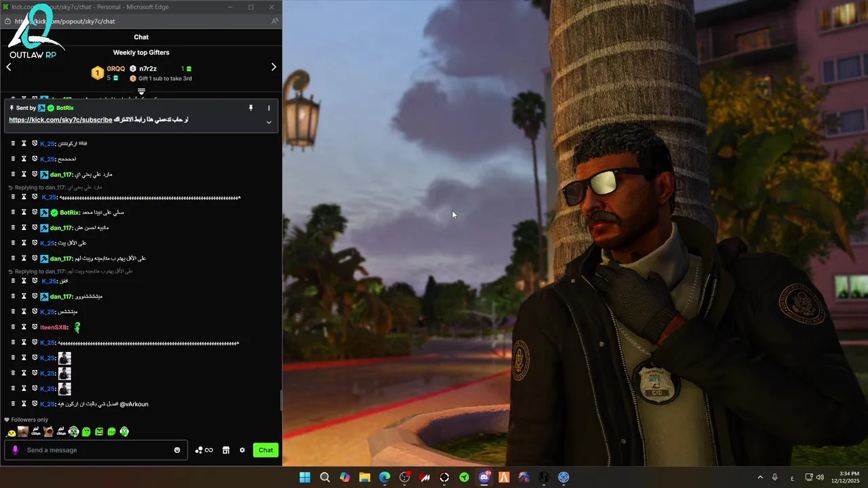Image resolution: width=868 pixels, height=488 pixels.
Task: Show next top gifters slide arrow
Action: [273, 67]
